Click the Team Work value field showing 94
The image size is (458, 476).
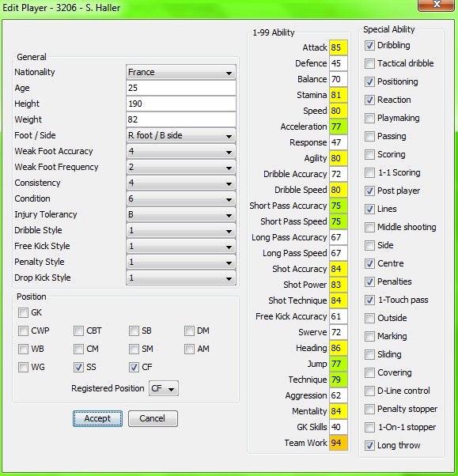tap(339, 443)
